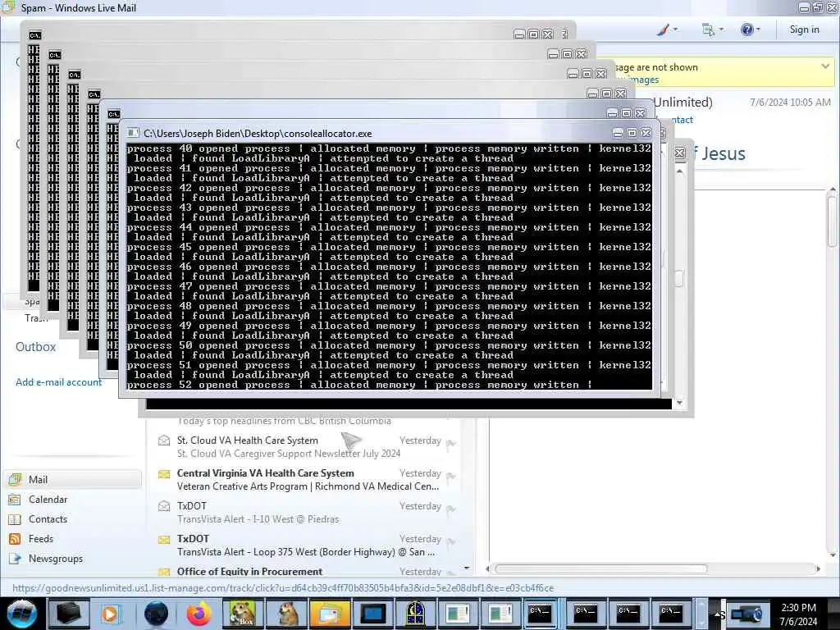The image size is (840, 630).
Task: Click the Contacts book icon
Action: tap(15, 519)
